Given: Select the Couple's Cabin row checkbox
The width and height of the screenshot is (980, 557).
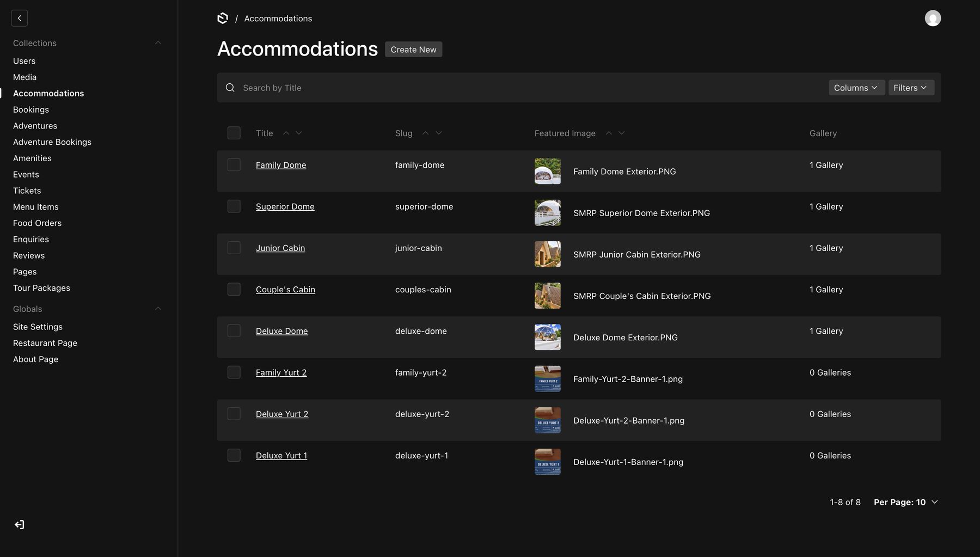Looking at the screenshot, I should [x=234, y=289].
